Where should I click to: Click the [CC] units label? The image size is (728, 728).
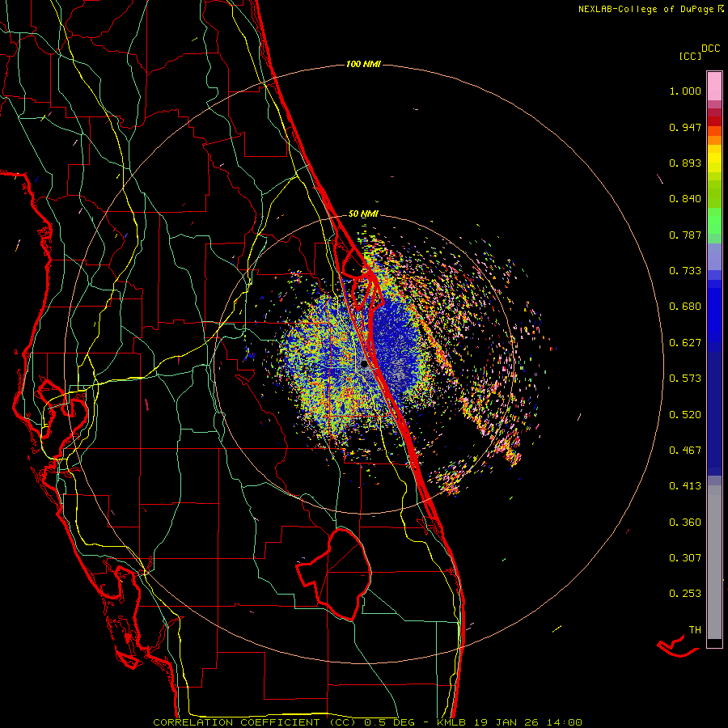pyautogui.click(x=691, y=56)
